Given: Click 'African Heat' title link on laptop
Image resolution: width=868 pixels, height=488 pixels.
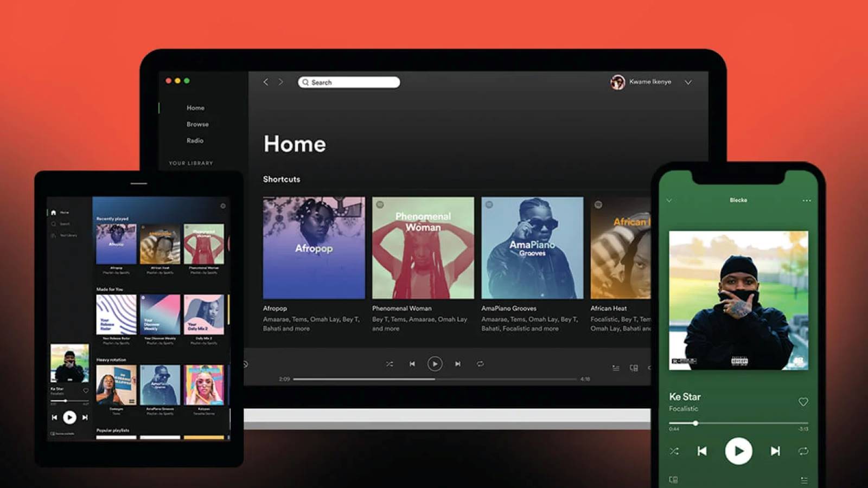Looking at the screenshot, I should (x=609, y=308).
